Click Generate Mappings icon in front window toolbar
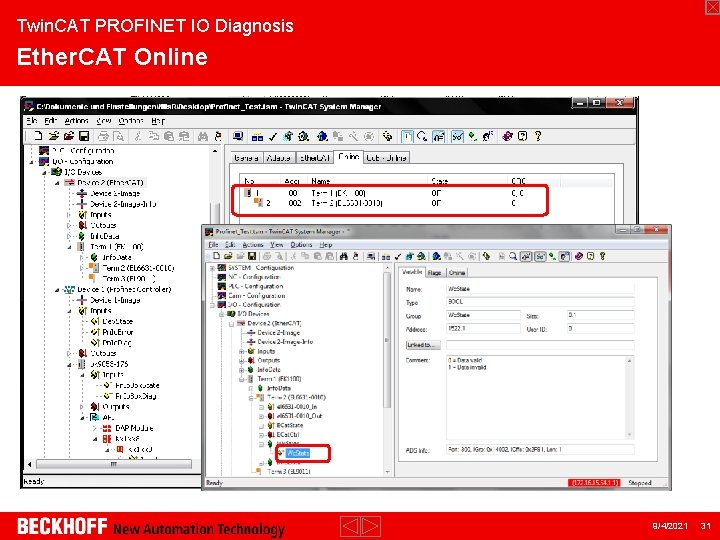The width and height of the screenshot is (720, 540). click(x=386, y=256)
